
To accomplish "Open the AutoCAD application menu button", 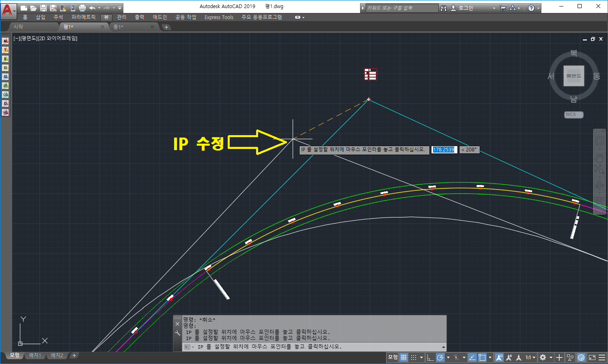I will pyautogui.click(x=8, y=9).
